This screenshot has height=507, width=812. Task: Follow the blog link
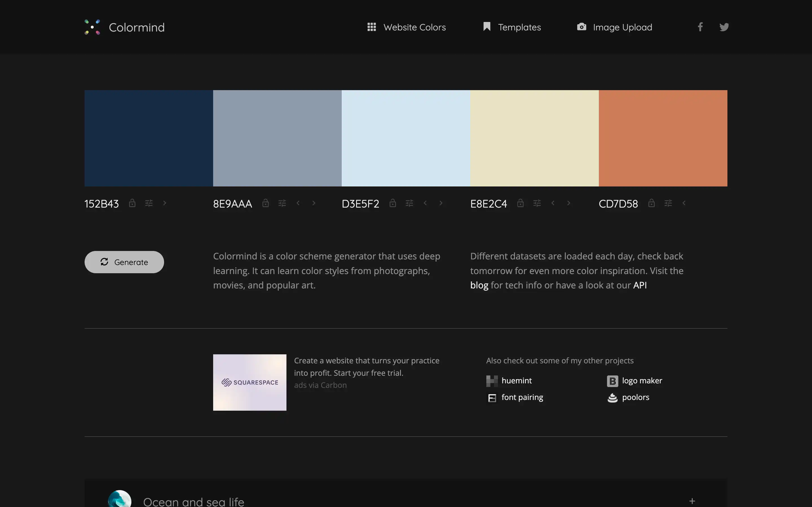(479, 285)
